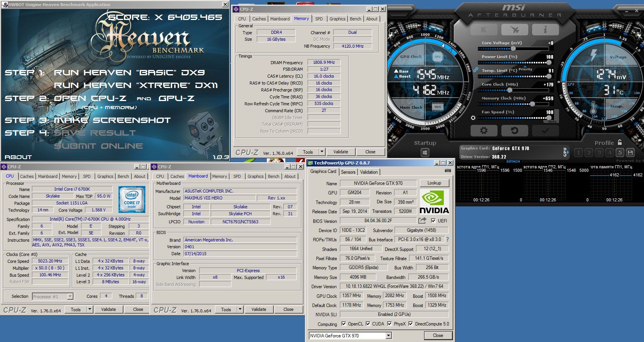Image resolution: width=644 pixels, height=342 pixels.
Task: Open Tools dropdown arrow in CPU-Z Memory window
Action: click(322, 151)
